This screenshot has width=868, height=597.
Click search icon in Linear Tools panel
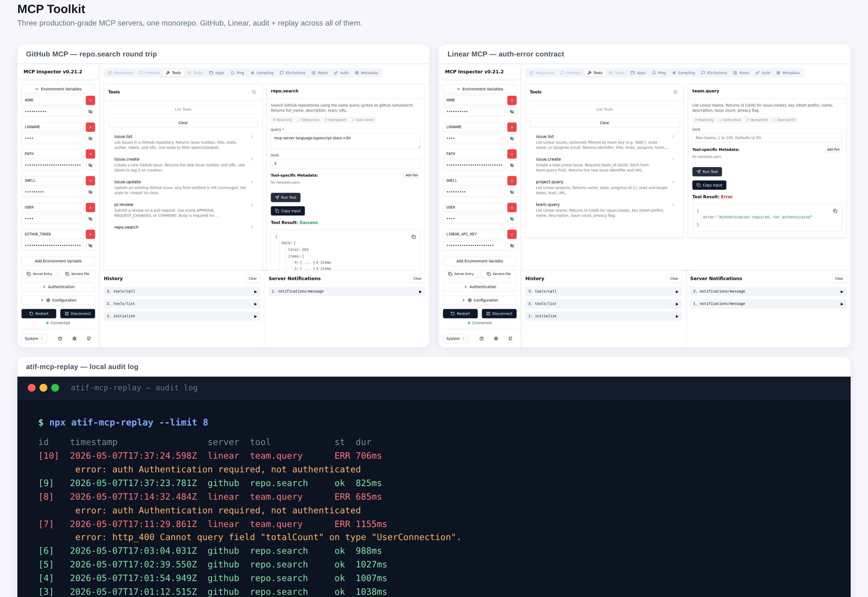675,92
